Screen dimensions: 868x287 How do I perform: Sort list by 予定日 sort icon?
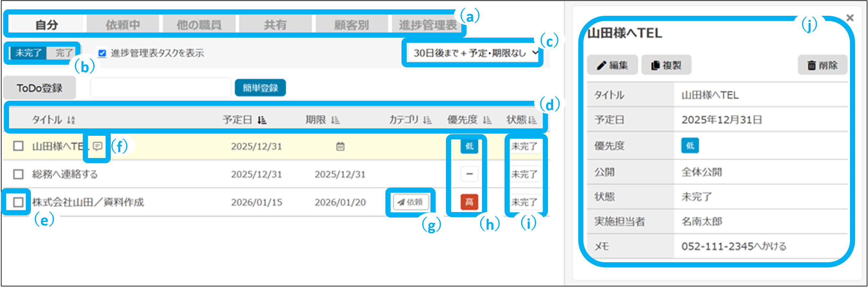click(x=262, y=120)
